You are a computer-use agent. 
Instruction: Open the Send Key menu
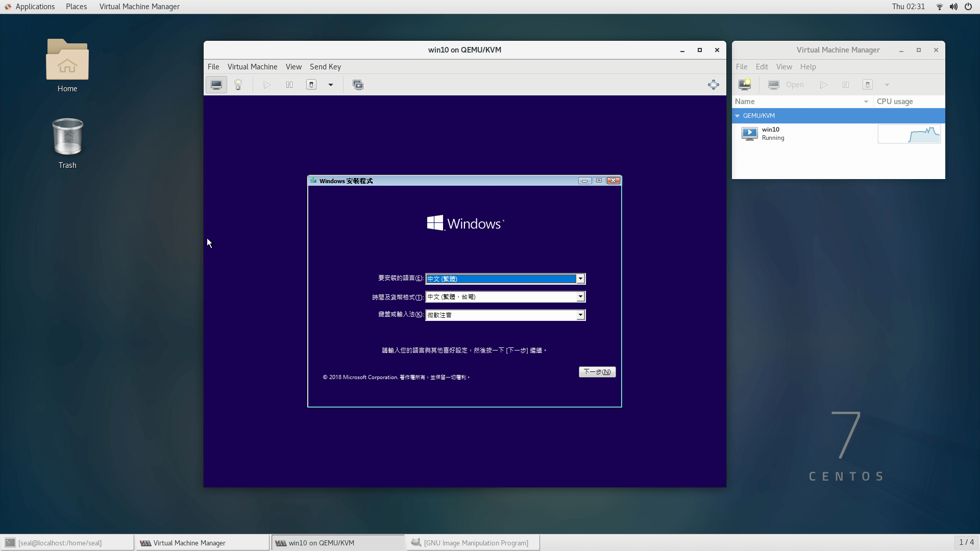point(325,66)
